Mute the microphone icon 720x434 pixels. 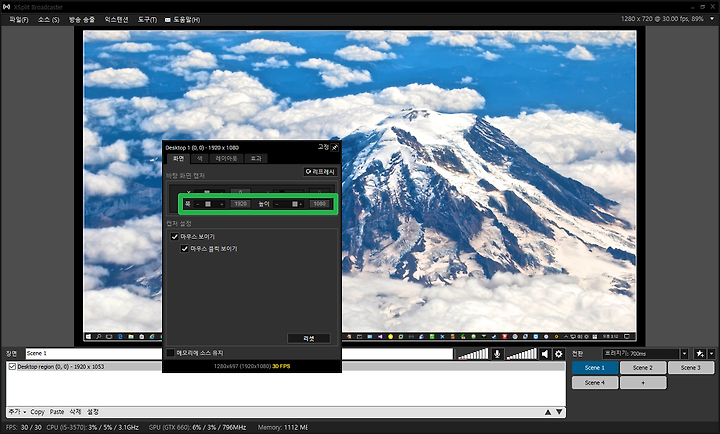tap(497, 354)
